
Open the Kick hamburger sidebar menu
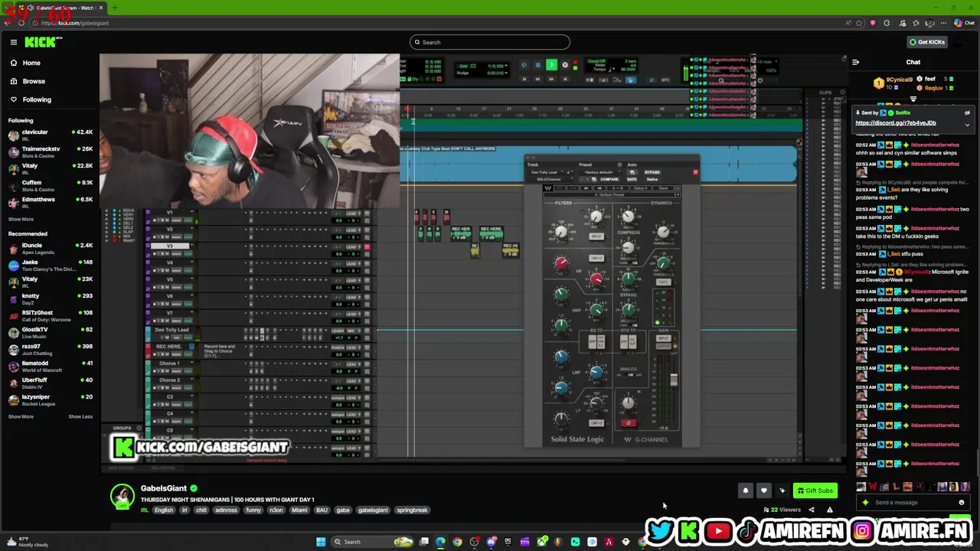(14, 43)
